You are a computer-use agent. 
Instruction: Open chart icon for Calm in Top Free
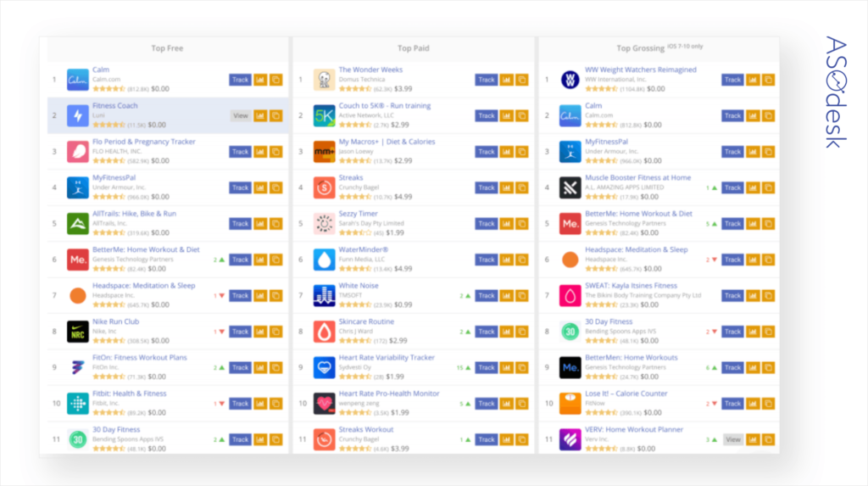tap(260, 80)
